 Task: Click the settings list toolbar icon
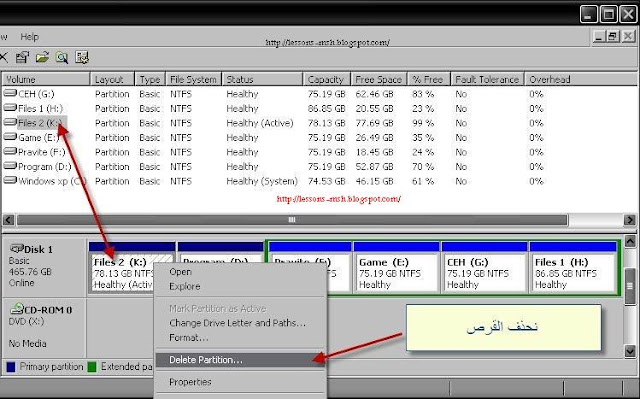pyautogui.click(x=82, y=58)
